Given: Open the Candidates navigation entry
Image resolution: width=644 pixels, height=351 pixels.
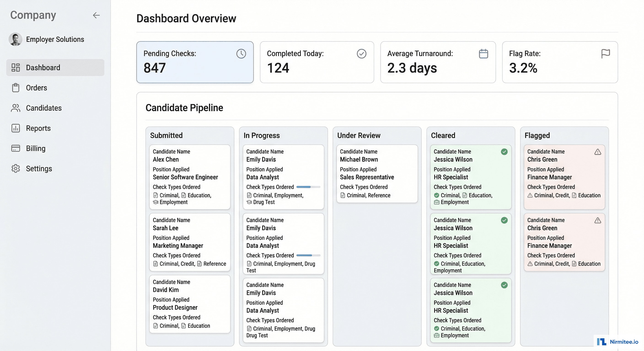Looking at the screenshot, I should (x=44, y=108).
